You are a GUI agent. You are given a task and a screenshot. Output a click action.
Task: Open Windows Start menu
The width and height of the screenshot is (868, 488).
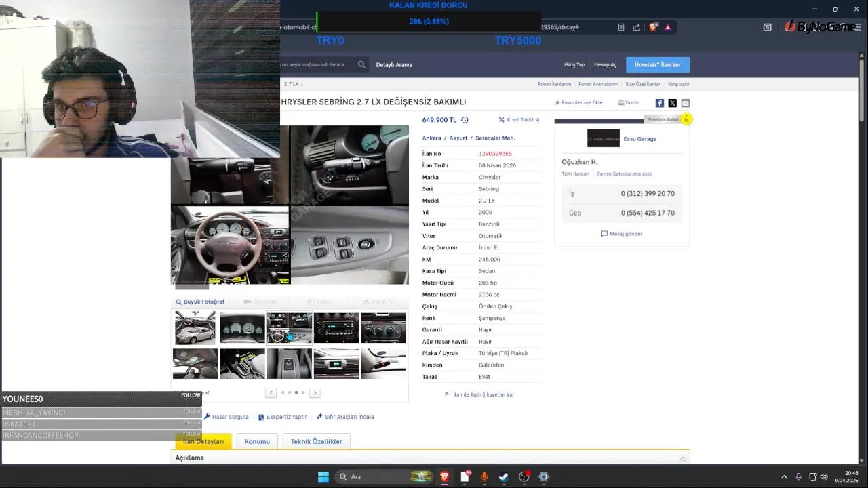click(323, 476)
